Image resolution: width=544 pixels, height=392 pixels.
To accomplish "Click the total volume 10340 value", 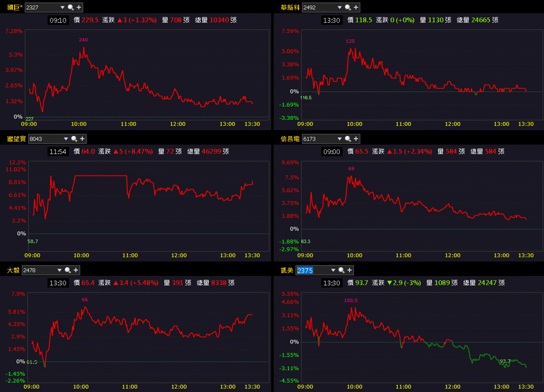I will click(x=219, y=20).
